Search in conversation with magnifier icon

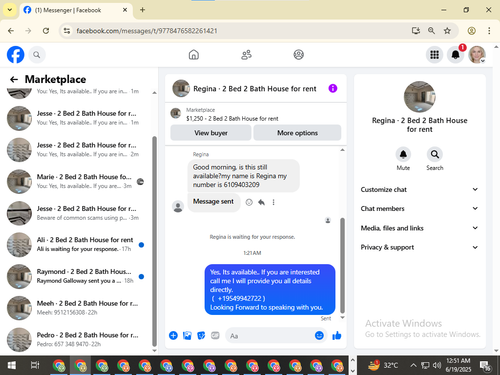click(435, 154)
